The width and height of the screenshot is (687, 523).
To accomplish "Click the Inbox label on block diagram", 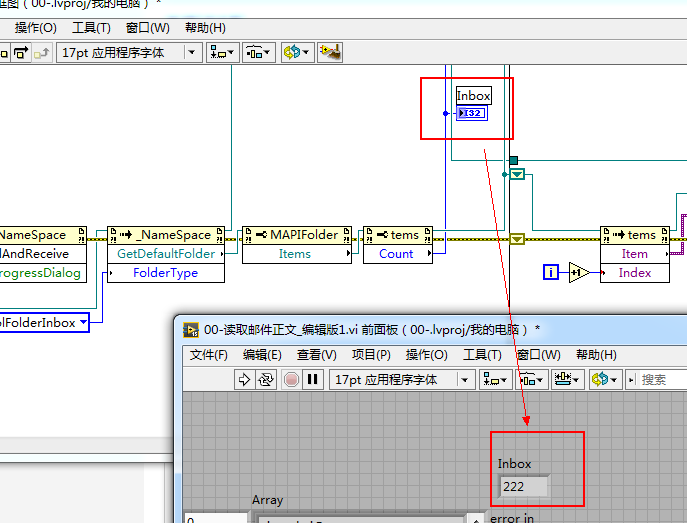I will pos(473,95).
